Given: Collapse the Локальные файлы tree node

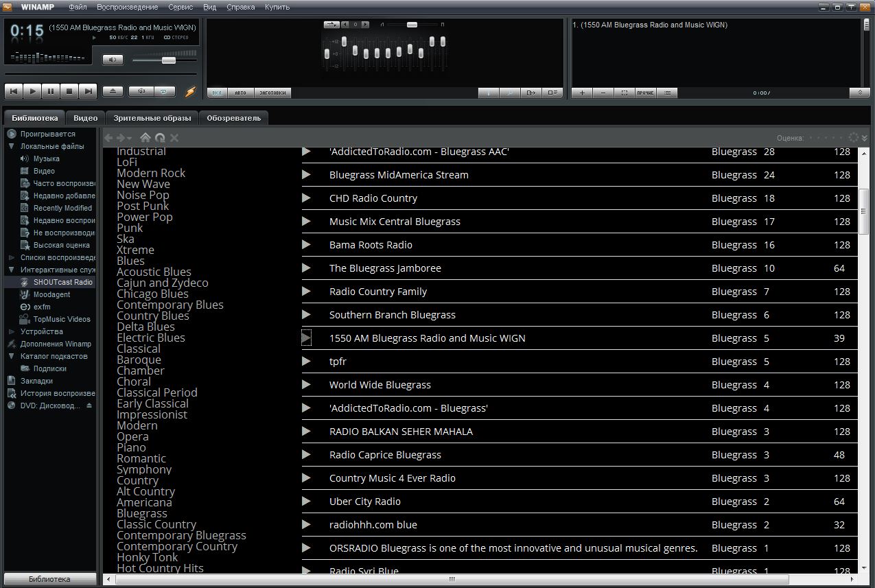Looking at the screenshot, I should [12, 146].
